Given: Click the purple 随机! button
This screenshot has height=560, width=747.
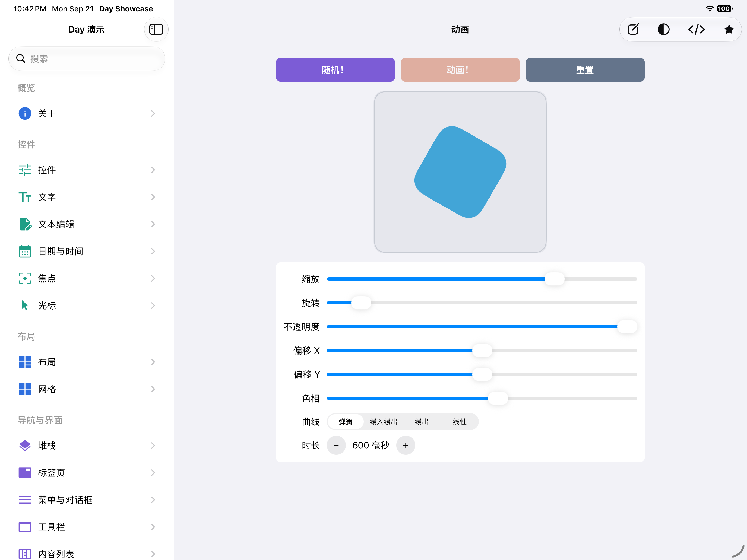Looking at the screenshot, I should 335,69.
